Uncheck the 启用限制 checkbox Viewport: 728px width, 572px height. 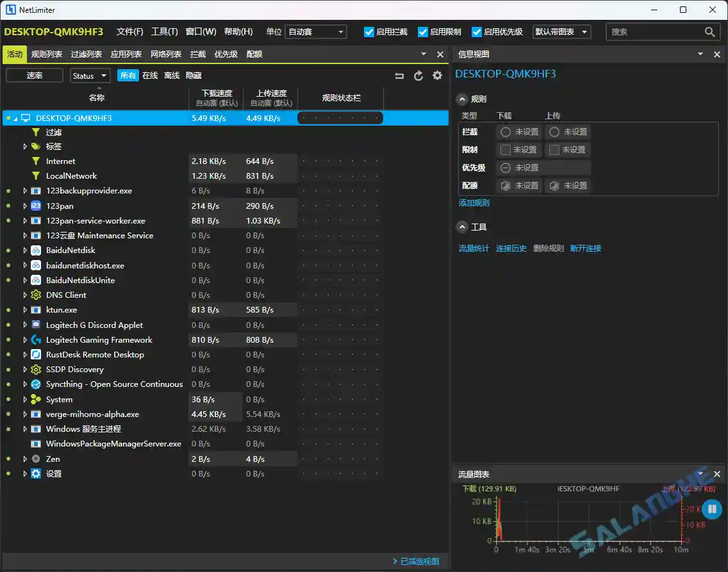tap(423, 31)
